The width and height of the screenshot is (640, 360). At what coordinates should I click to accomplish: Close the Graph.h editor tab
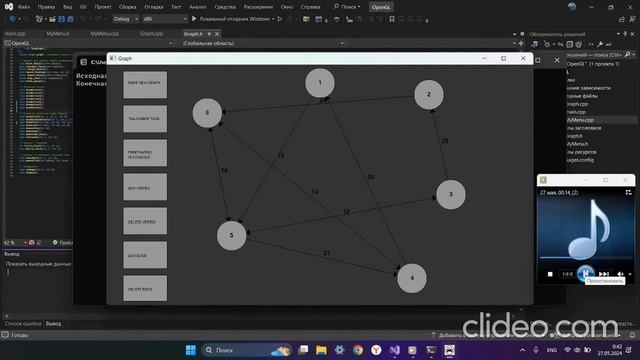click(217, 34)
